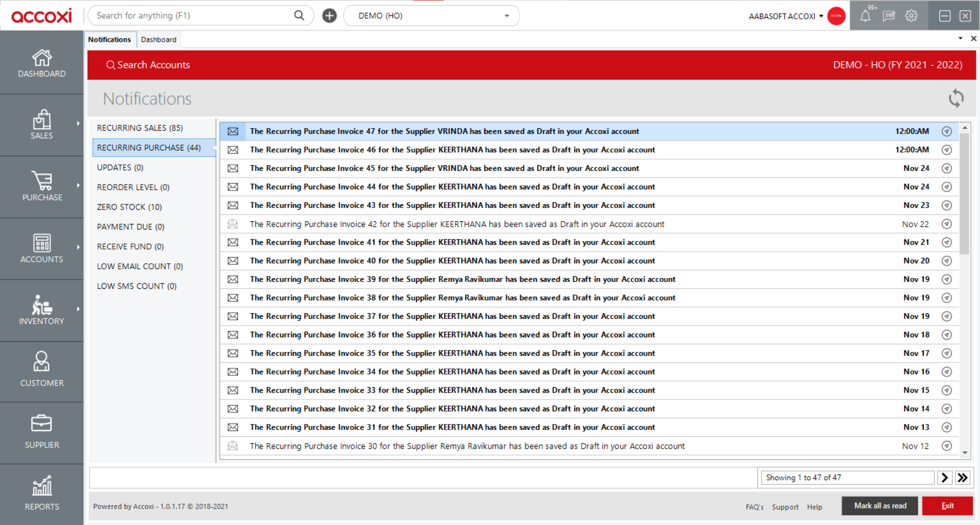Open the AABASOFT ACCOXI user dropdown

(x=786, y=16)
